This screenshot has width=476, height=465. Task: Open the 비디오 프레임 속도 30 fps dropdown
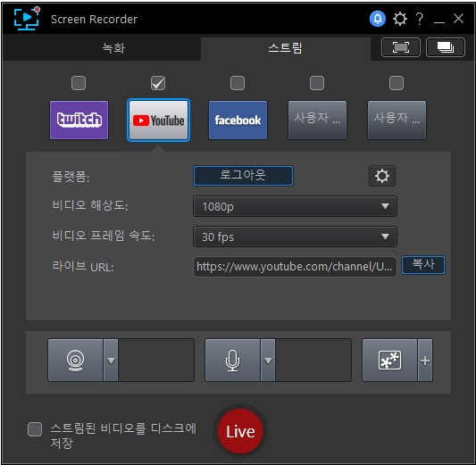(295, 237)
